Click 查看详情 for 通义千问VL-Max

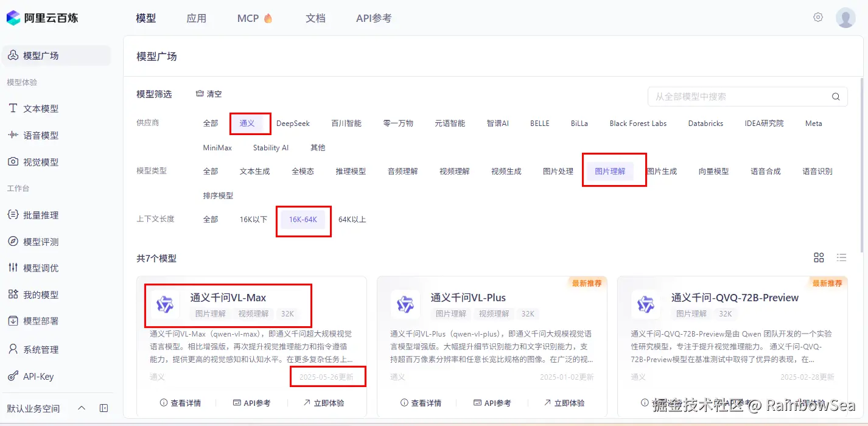click(x=180, y=403)
